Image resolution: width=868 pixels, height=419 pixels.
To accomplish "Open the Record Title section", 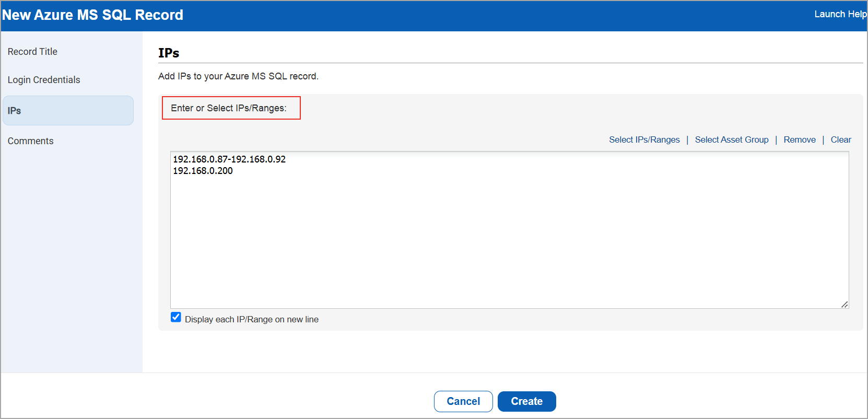I will [x=32, y=52].
